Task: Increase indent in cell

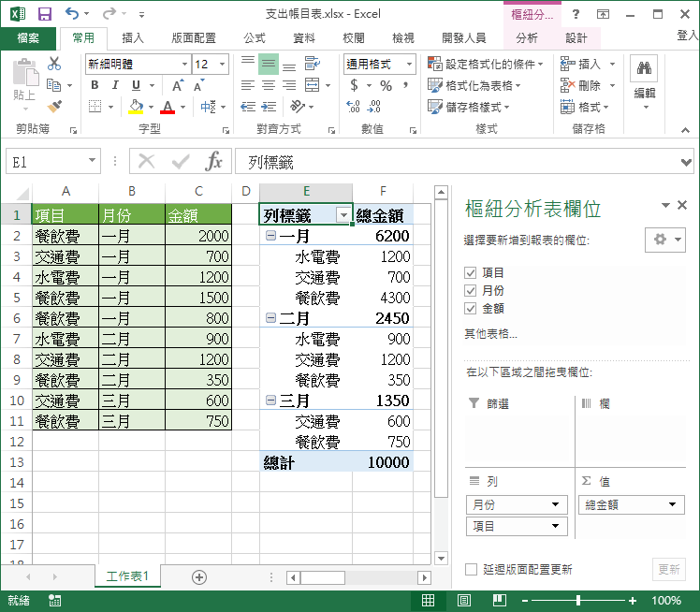Action: pyautogui.click(x=269, y=107)
